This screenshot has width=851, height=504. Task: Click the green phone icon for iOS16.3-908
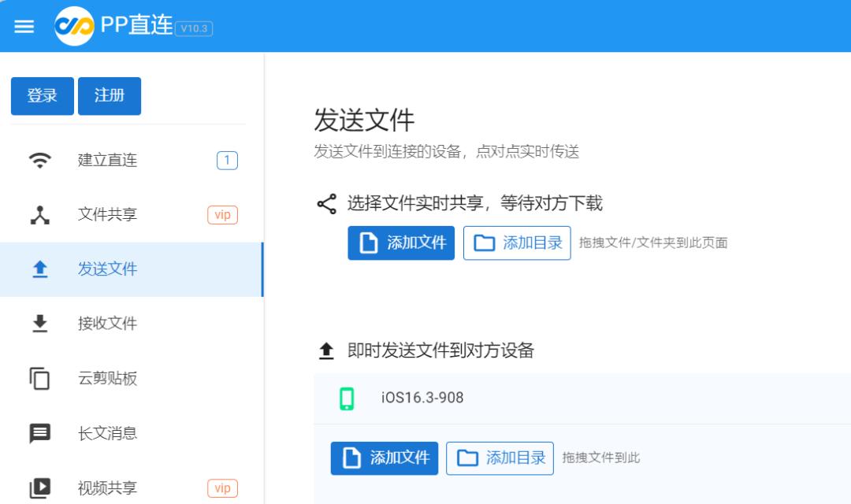(348, 398)
